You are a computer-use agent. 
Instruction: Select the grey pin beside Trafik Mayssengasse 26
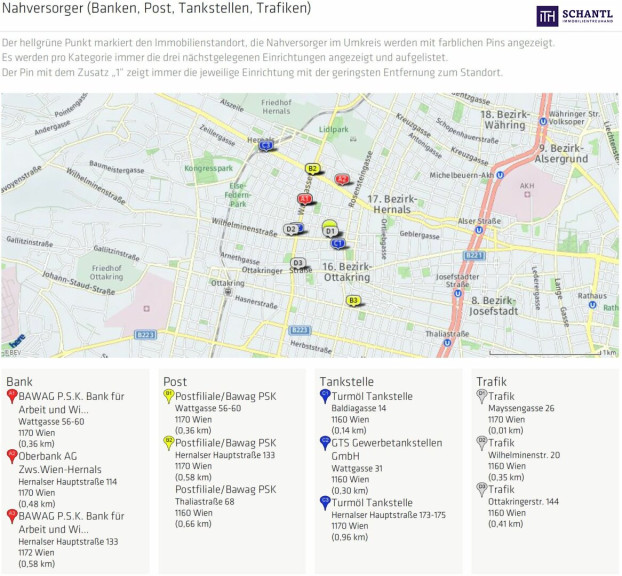coord(482,396)
